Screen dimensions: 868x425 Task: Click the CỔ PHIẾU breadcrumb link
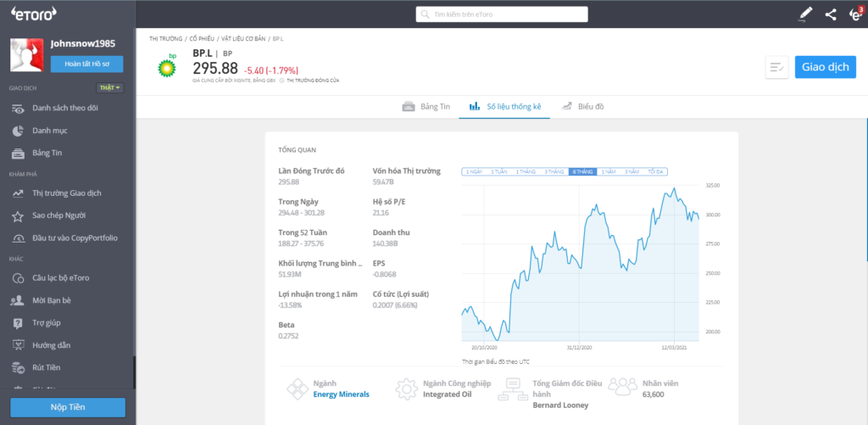point(202,39)
